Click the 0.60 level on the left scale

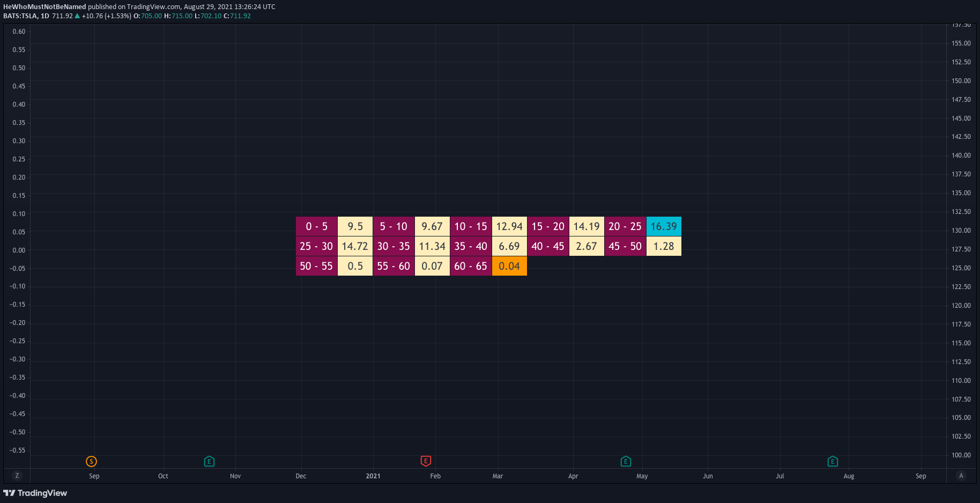point(19,32)
